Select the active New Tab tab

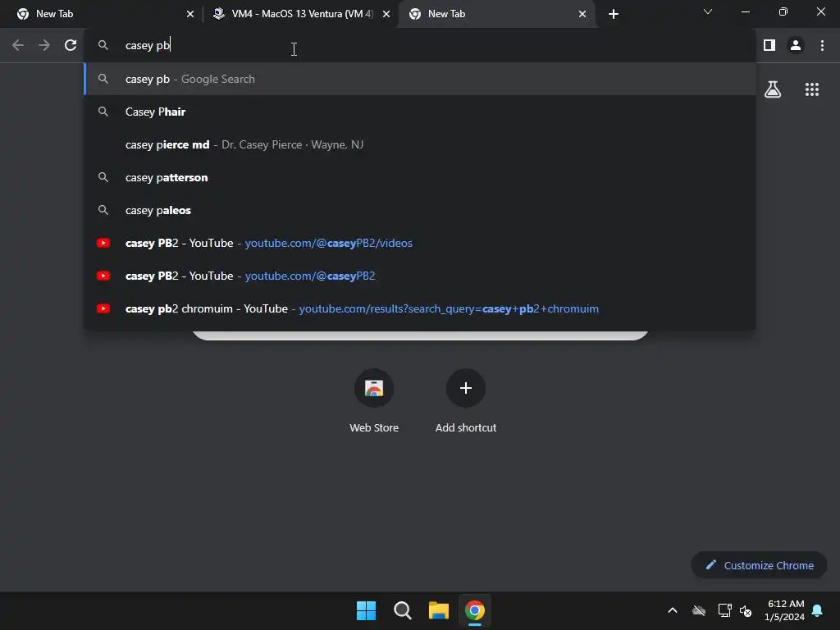(496, 14)
